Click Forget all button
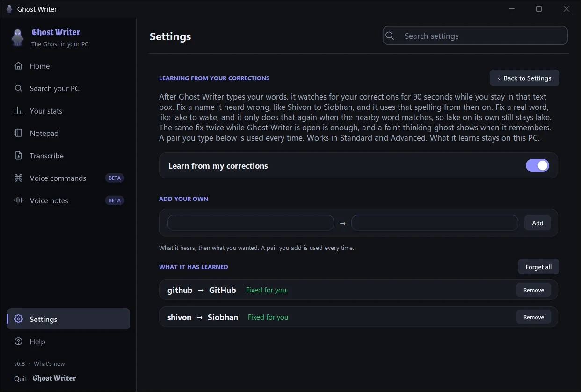The height and width of the screenshot is (392, 581). (538, 267)
